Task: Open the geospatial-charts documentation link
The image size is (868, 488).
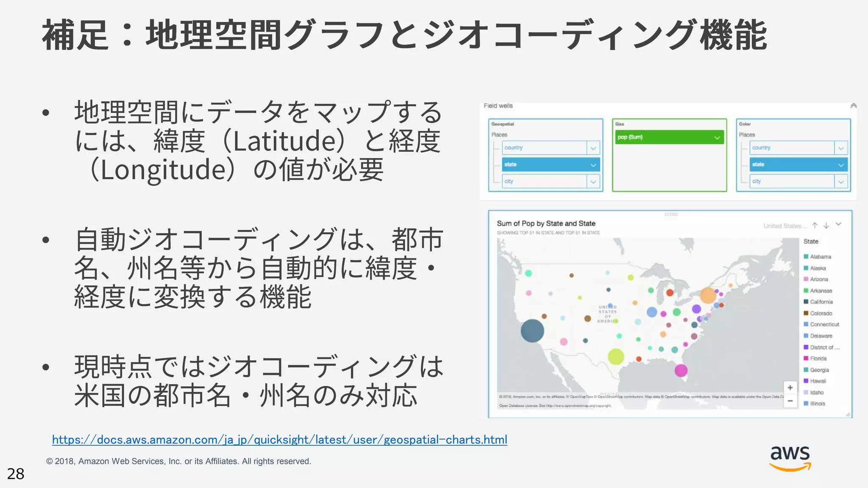Action: (x=279, y=440)
